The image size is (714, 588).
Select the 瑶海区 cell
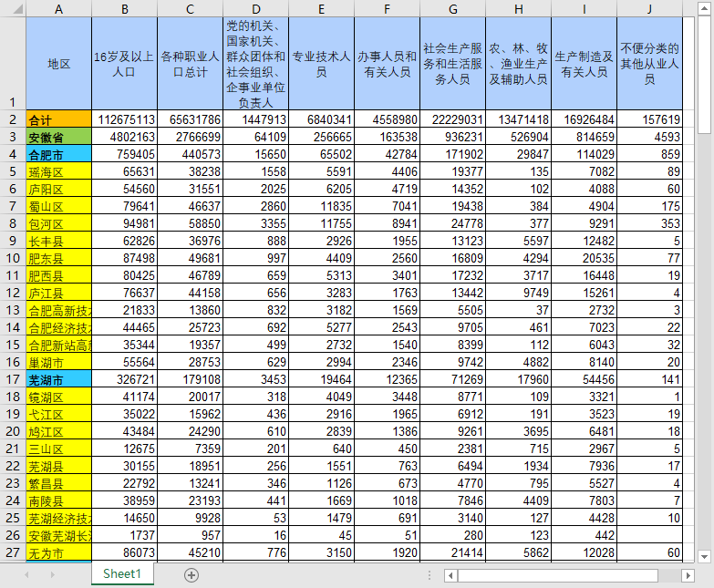tap(58, 171)
